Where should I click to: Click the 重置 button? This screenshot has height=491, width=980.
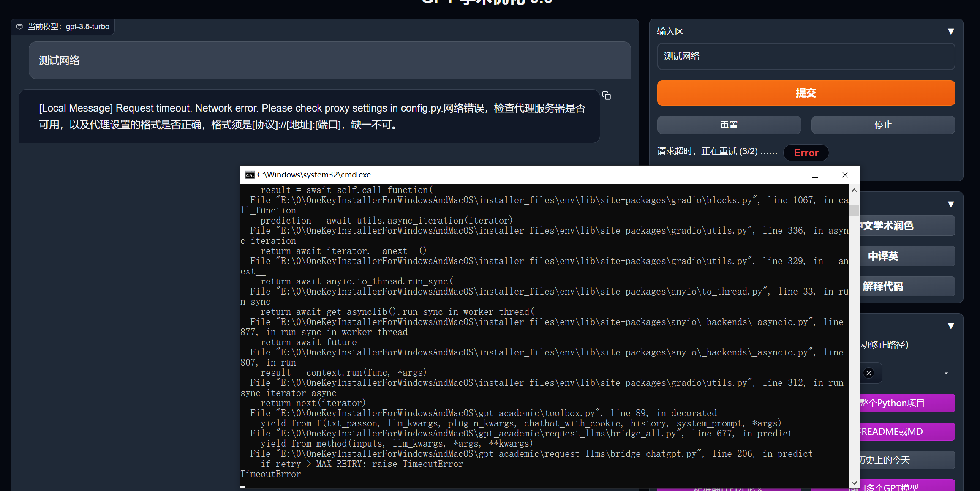729,125
